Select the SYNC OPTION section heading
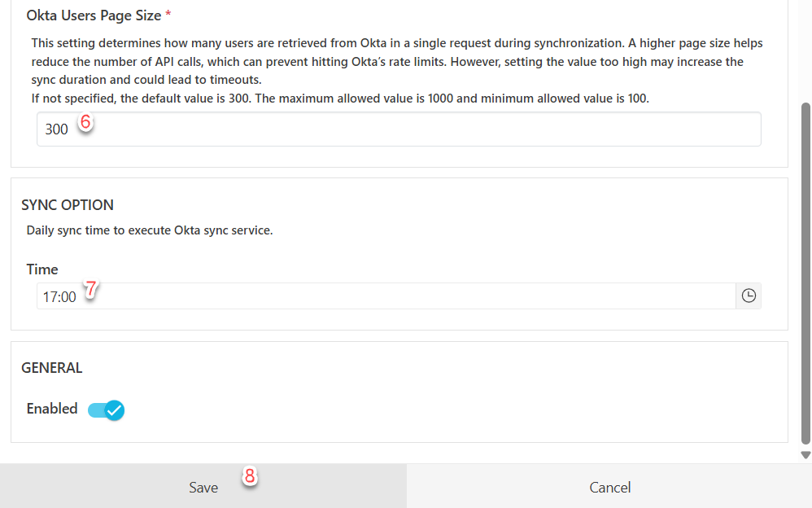Viewport: 812px width, 508px height. [68, 205]
